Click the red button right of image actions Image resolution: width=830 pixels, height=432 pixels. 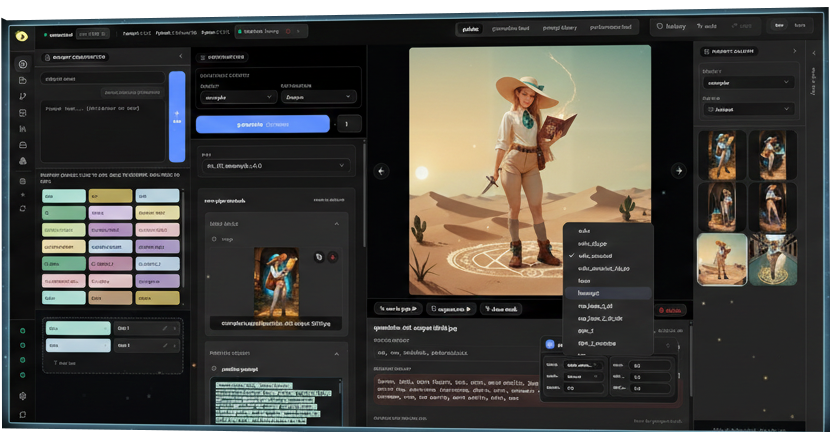tap(671, 310)
